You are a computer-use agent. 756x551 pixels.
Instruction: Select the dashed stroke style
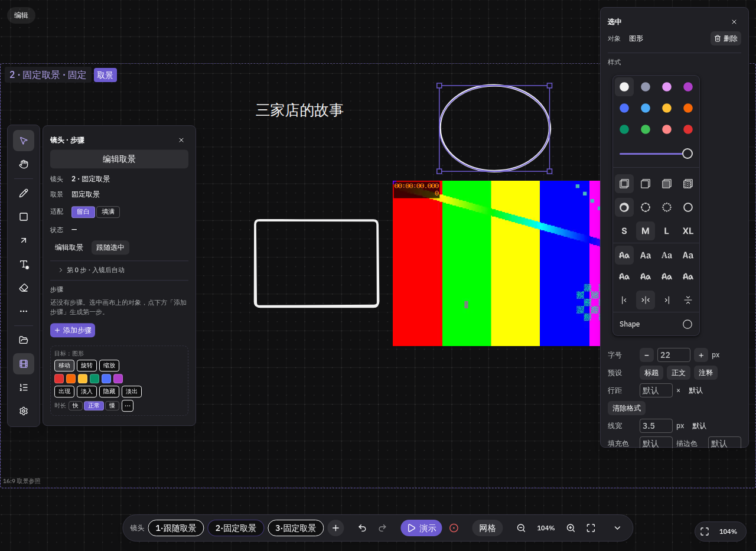pos(646,207)
